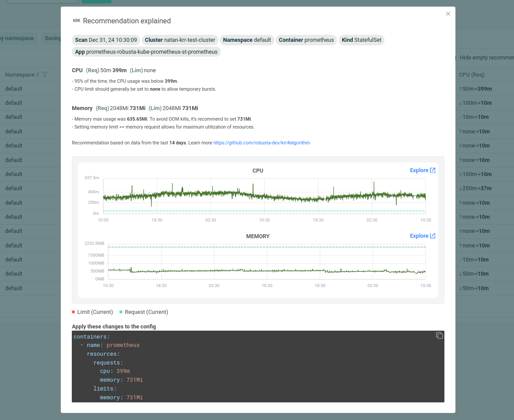Open the CPU chart Explore link
Viewport: 514px width, 420px height.
[422, 170]
